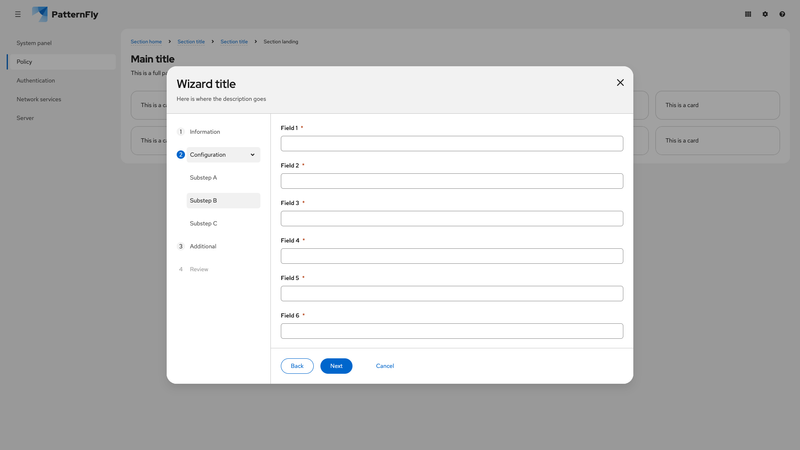Go to the Information wizard step

click(205, 132)
